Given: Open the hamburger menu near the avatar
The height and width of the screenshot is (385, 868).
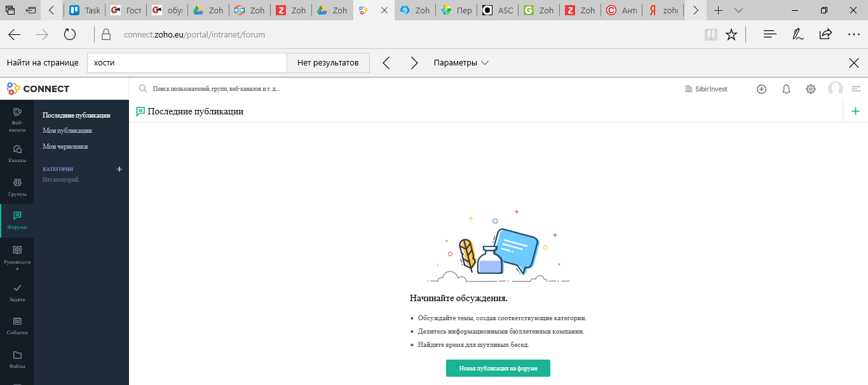Looking at the screenshot, I should coord(857,89).
